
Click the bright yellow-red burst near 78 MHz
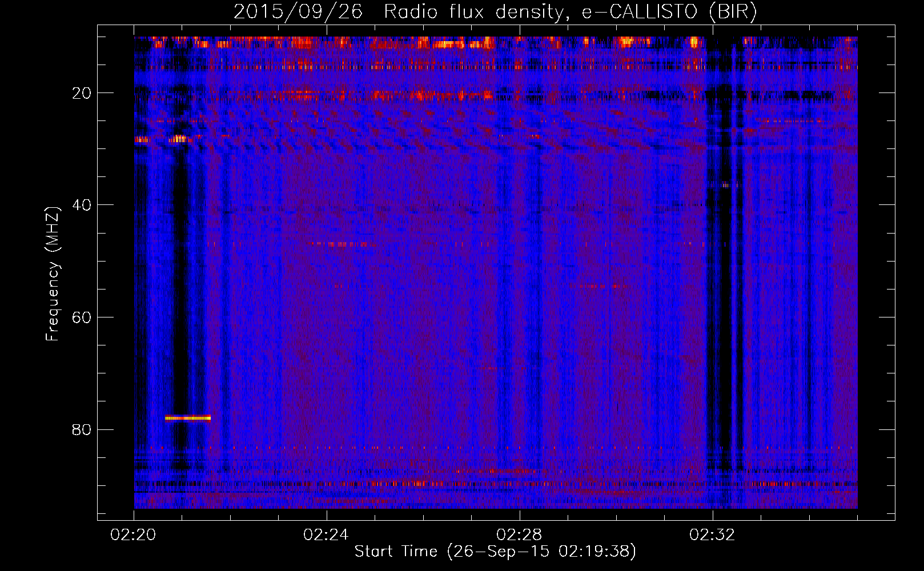[x=188, y=418]
